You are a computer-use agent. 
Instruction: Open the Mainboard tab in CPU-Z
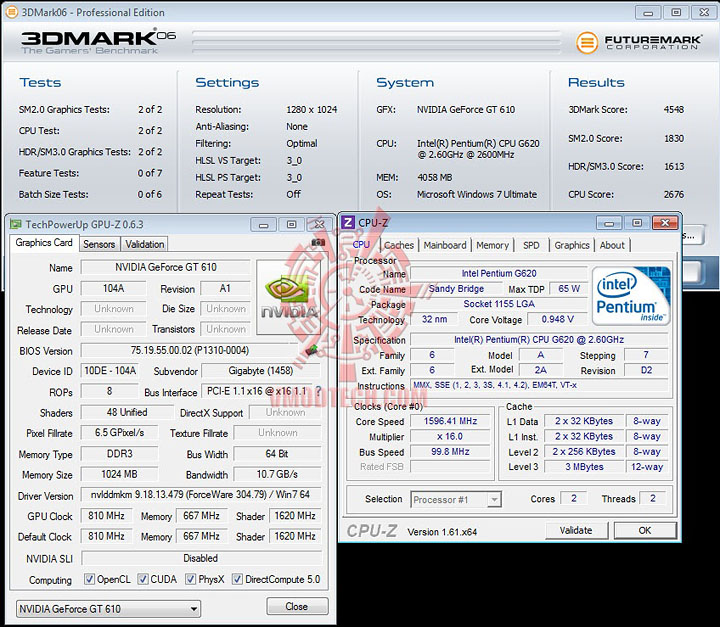pos(444,245)
